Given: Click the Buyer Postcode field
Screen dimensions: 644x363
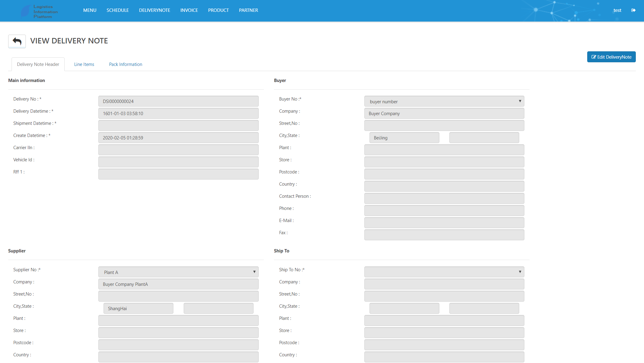Looking at the screenshot, I should pos(444,174).
